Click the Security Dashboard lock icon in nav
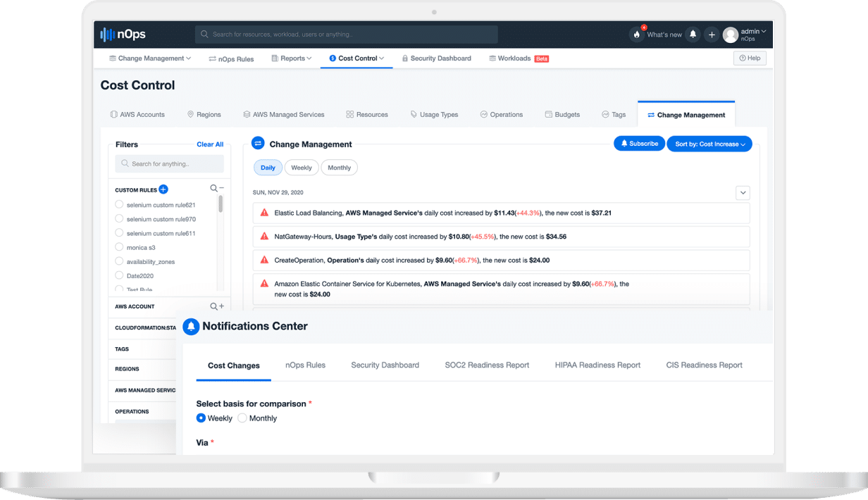868x500 pixels. click(x=405, y=58)
